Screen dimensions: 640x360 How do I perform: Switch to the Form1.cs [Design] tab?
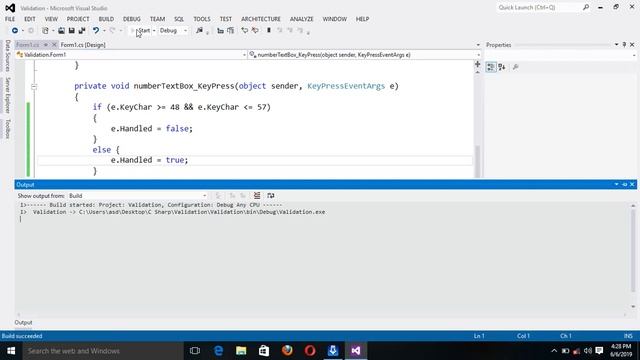coord(83,45)
